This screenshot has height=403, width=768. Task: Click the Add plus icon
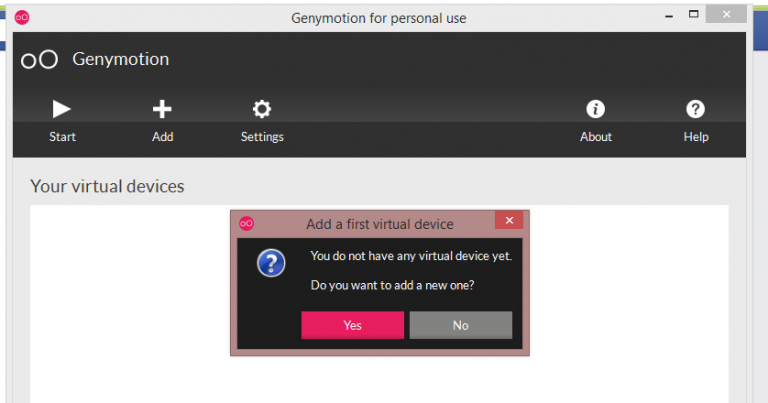tap(162, 109)
